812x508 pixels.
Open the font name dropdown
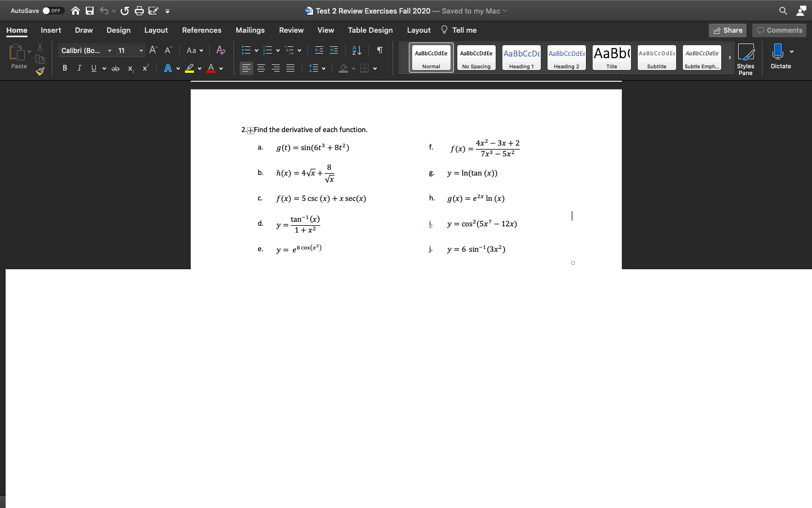click(x=109, y=50)
